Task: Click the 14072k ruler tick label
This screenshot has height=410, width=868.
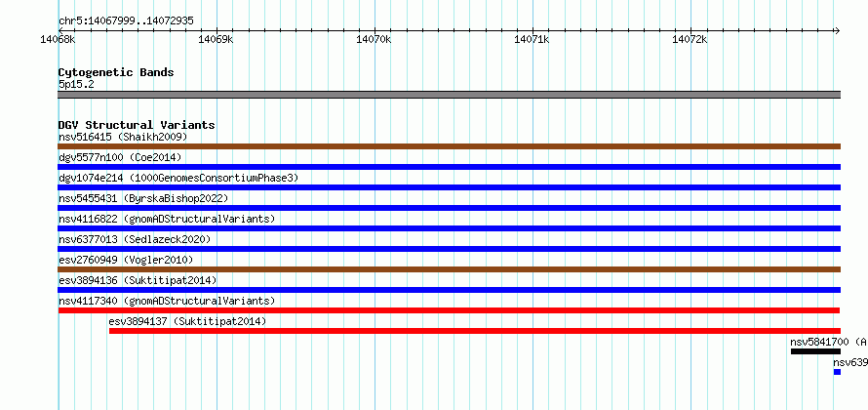Action: pos(690,39)
